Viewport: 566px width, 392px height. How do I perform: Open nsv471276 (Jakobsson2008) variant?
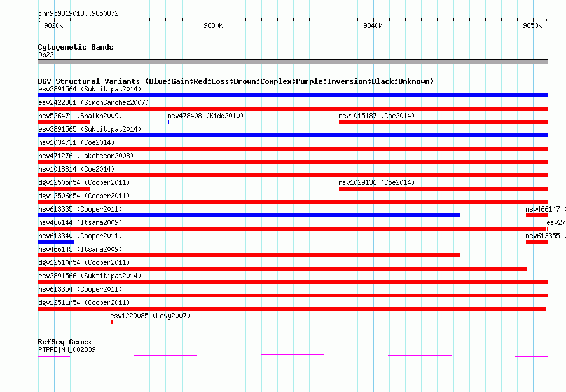click(x=86, y=156)
